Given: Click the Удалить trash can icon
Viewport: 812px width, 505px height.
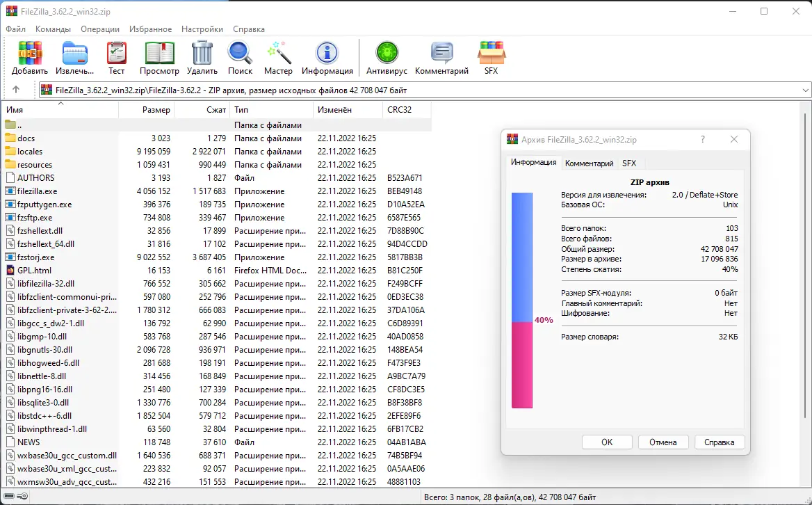Looking at the screenshot, I should click(x=202, y=53).
